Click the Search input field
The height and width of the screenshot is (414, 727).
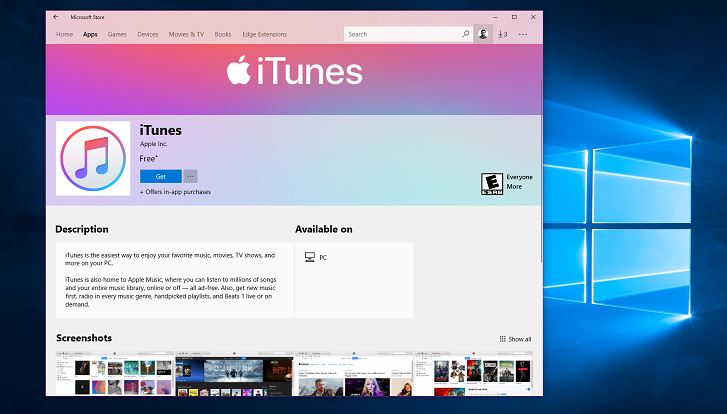[402, 34]
